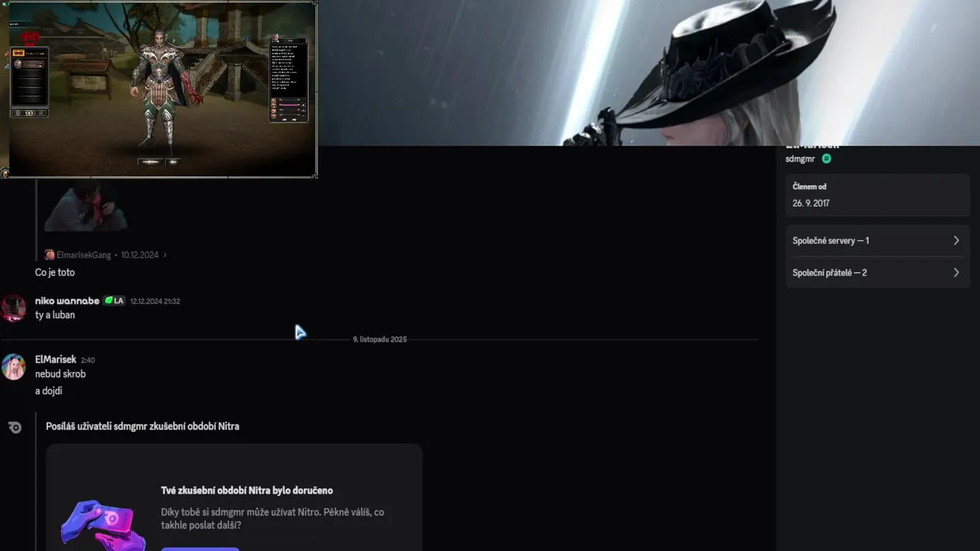Click ElMarisek's avatar in chat
Viewport: 980px width, 551px height.
point(14,367)
